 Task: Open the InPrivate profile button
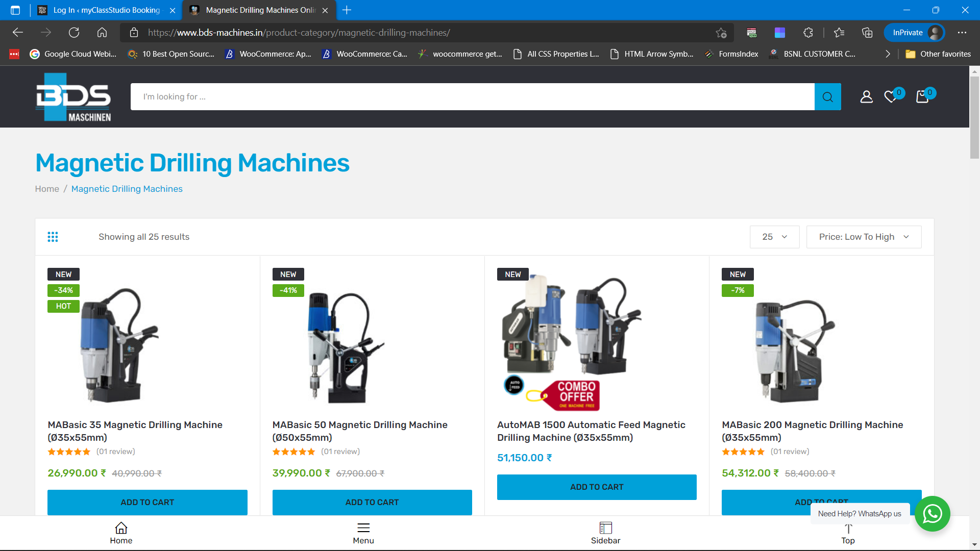(x=915, y=33)
